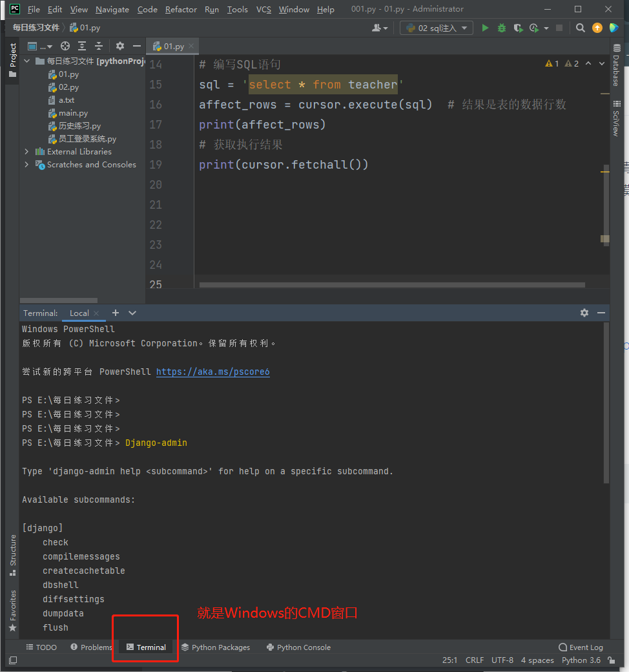The image size is (629, 672).
Task: Expand Scratches and Consoles node
Action: click(x=26, y=165)
